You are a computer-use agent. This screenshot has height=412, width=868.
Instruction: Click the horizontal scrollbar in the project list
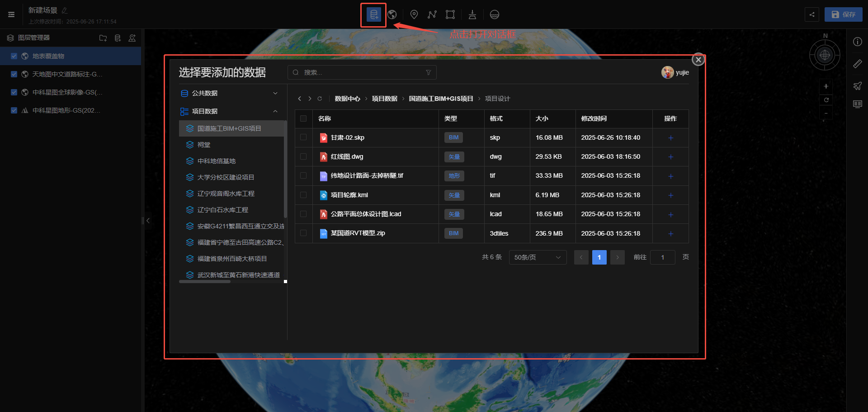[x=205, y=281]
